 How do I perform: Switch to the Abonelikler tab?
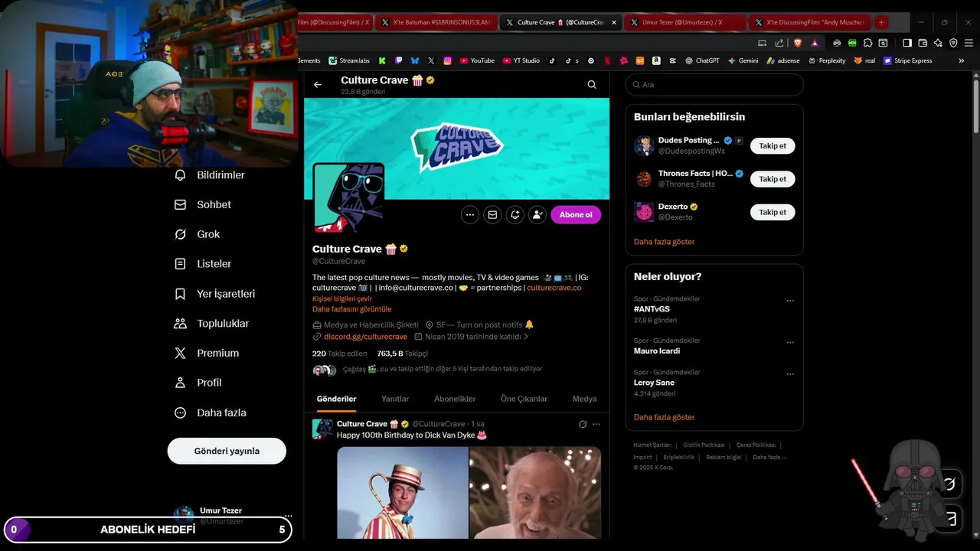coord(455,399)
